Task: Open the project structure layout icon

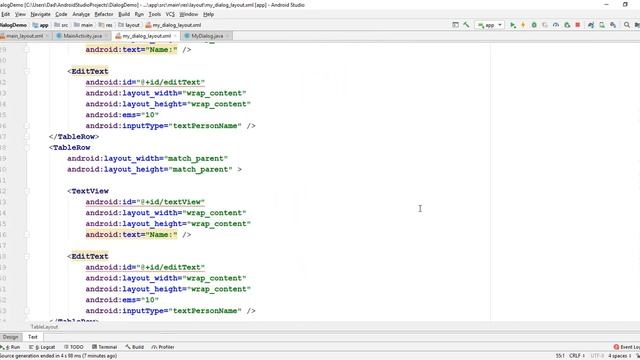Action: pos(456,25)
